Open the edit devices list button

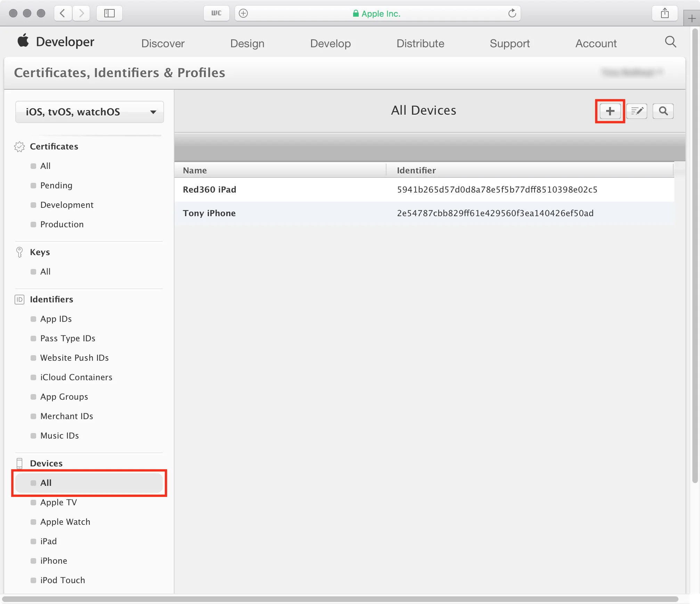click(637, 111)
